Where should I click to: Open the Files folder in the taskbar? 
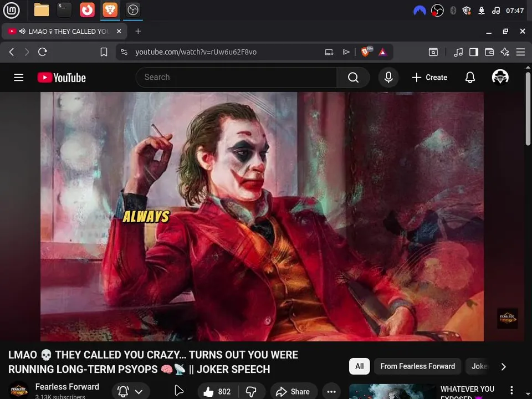[42, 10]
